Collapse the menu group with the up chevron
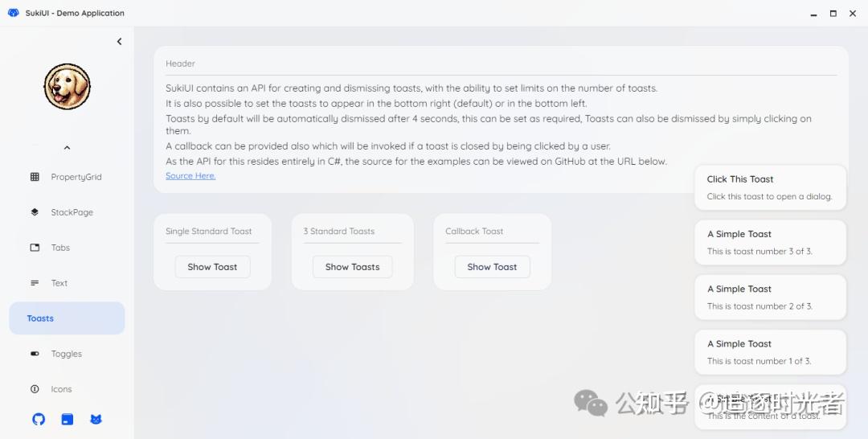This screenshot has height=439, width=868. click(x=67, y=148)
